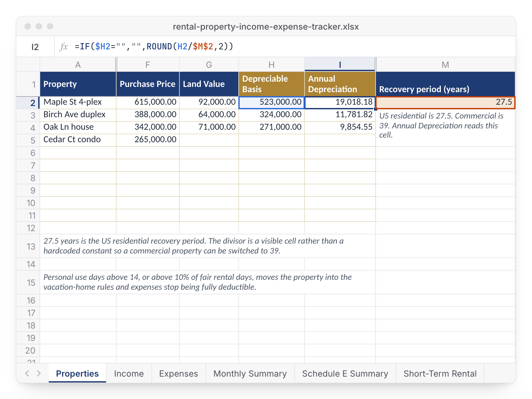Click the Annual Depreciation header cell
Image resolution: width=532 pixels, height=399 pixels.
pyautogui.click(x=340, y=84)
